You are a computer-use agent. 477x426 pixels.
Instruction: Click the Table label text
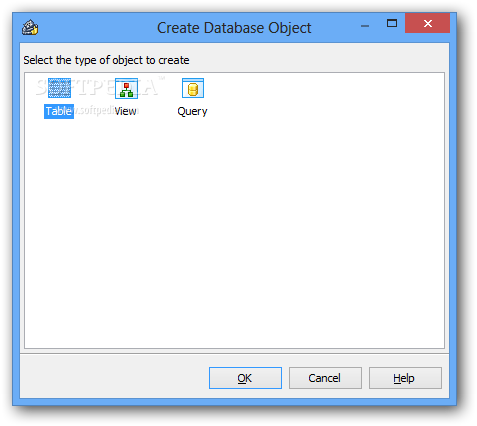click(x=59, y=111)
